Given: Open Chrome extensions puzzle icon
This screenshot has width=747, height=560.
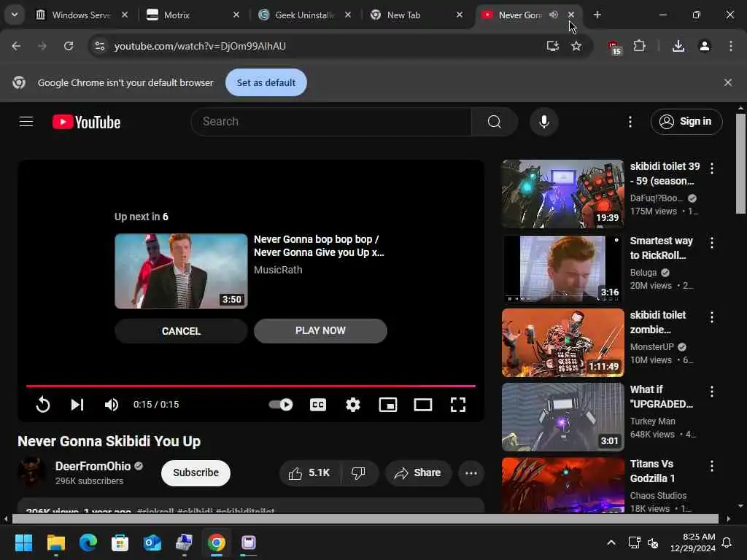Looking at the screenshot, I should click(x=639, y=46).
